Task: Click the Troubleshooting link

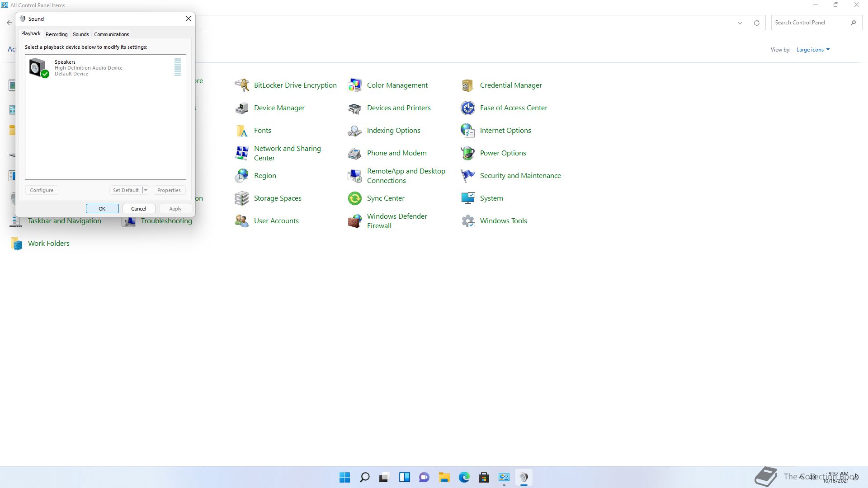Action: coord(166,221)
